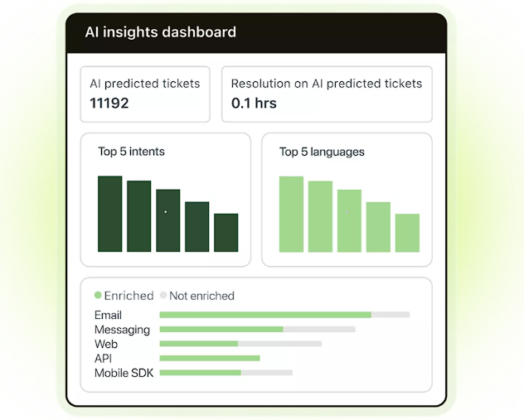The width and height of the screenshot is (524, 420).
Task: Click the Top 5 languages chart heading
Action: tap(322, 152)
